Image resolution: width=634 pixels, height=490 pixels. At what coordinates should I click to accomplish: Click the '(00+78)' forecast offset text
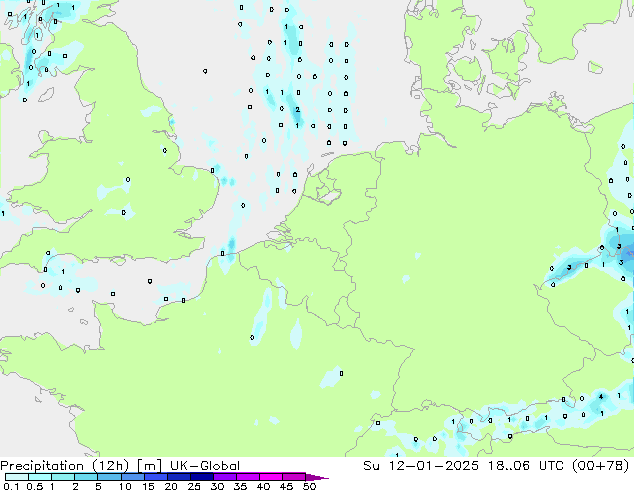click(601, 466)
